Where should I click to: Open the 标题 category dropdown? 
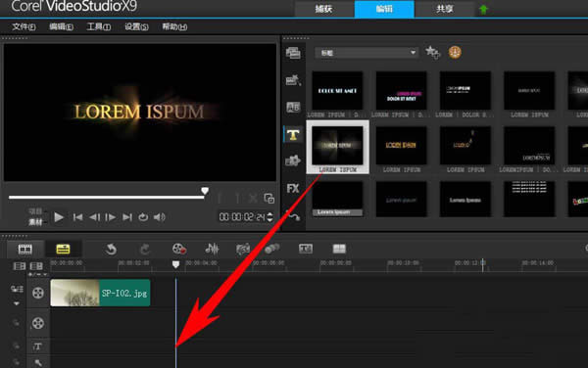tap(367, 53)
